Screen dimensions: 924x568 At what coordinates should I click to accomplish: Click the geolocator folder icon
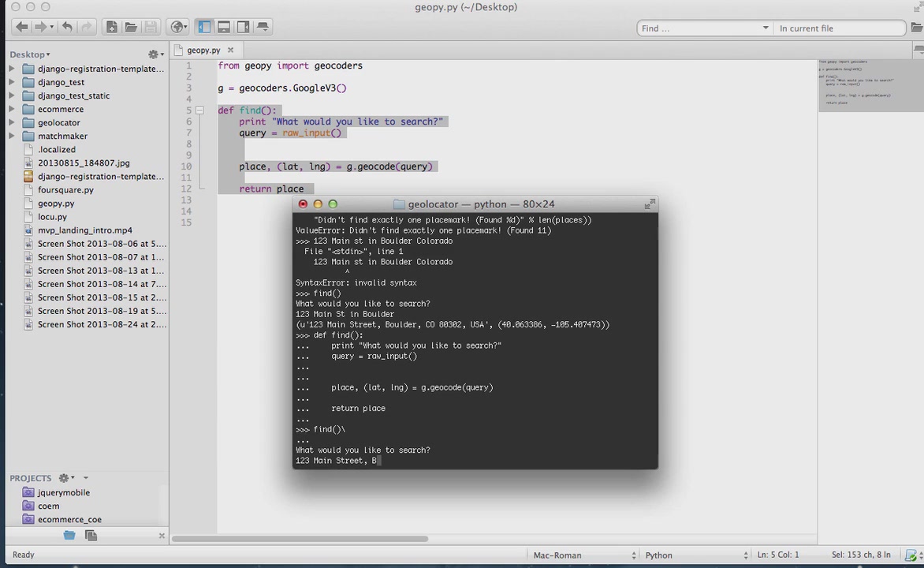(x=28, y=123)
